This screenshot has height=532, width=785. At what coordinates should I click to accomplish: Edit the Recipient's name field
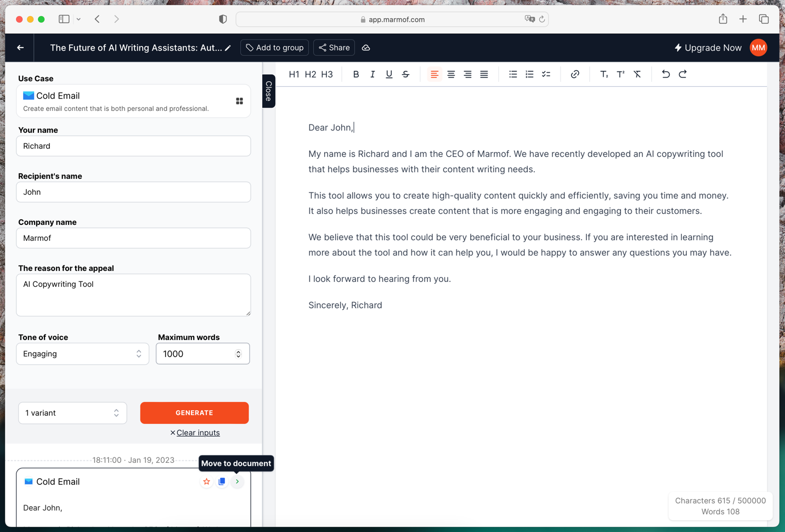click(x=133, y=192)
